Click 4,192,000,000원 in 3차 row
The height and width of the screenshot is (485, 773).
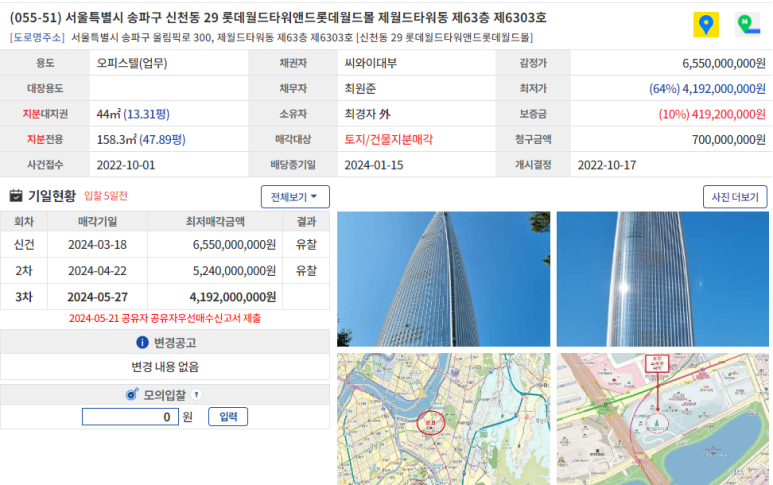[x=233, y=297]
